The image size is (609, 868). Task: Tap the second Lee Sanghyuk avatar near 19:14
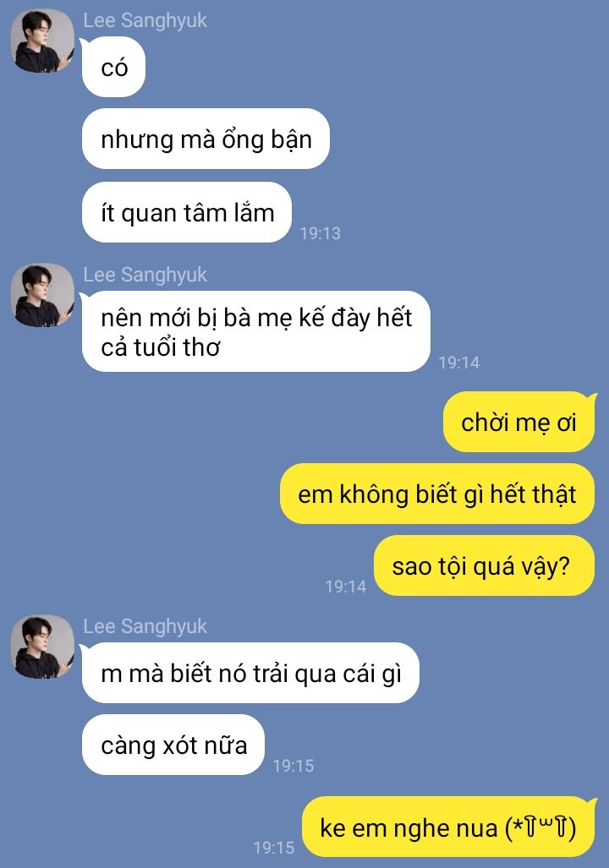tap(42, 295)
